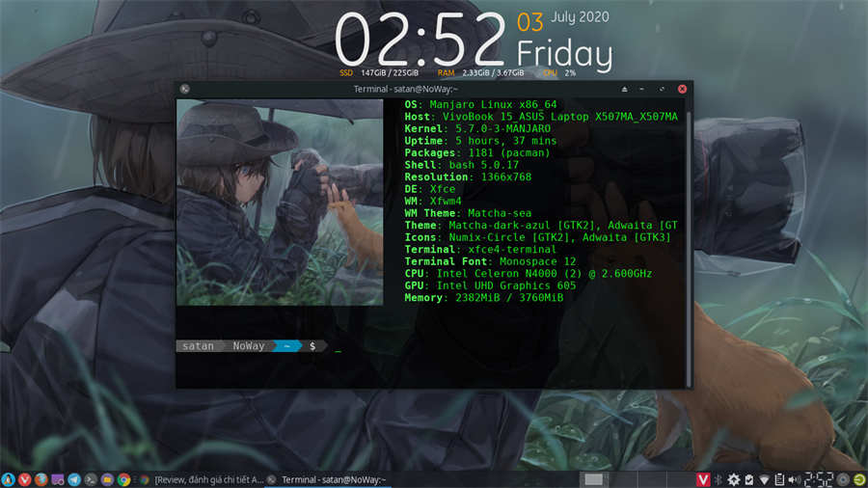Click the SSD '147GiB / 225GiB' readout
This screenshot has width=868, height=488.
390,73
